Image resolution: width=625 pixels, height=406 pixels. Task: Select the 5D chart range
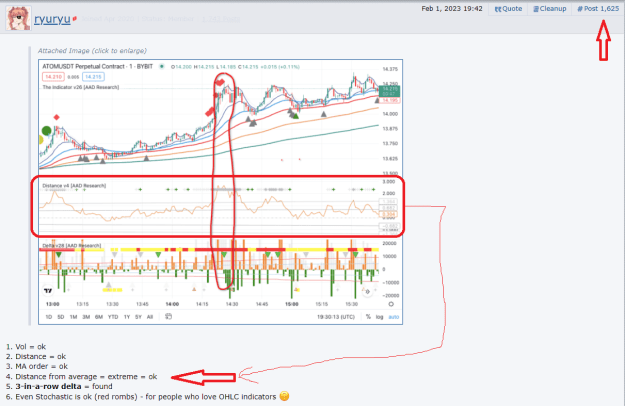tap(61, 317)
